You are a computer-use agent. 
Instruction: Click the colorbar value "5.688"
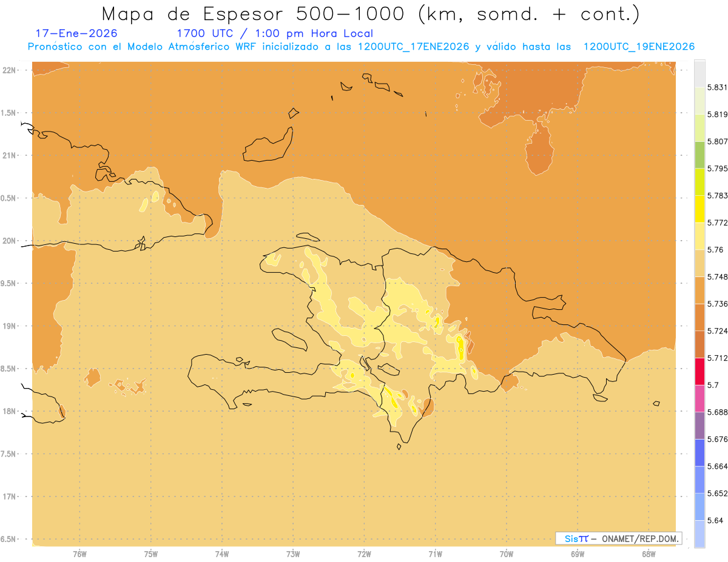[717, 412]
